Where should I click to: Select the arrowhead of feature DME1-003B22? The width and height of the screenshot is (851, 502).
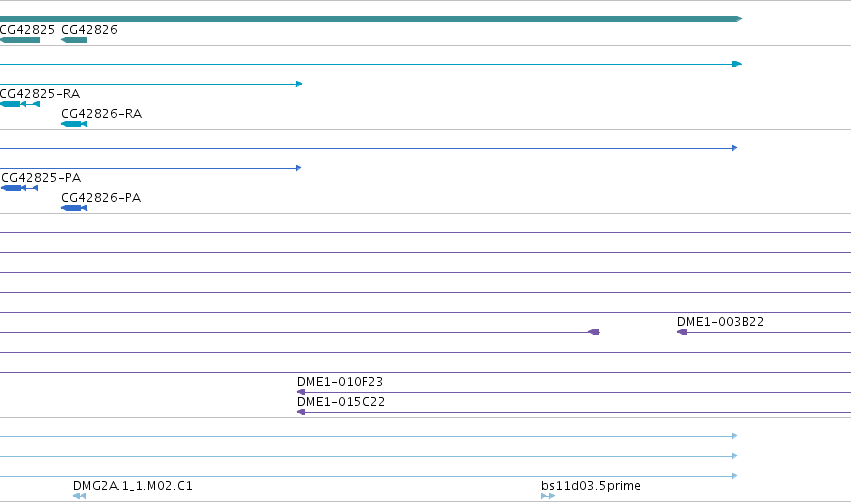point(682,332)
